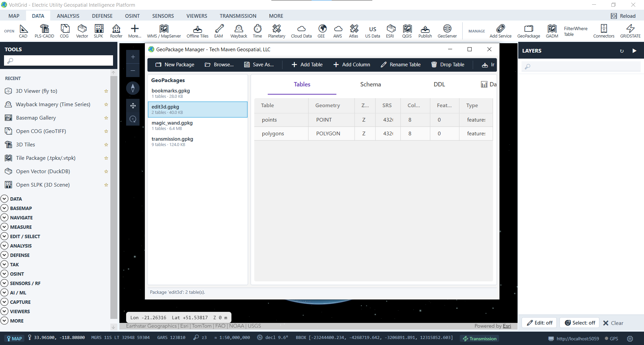Open Time tool in ribbon

[258, 31]
